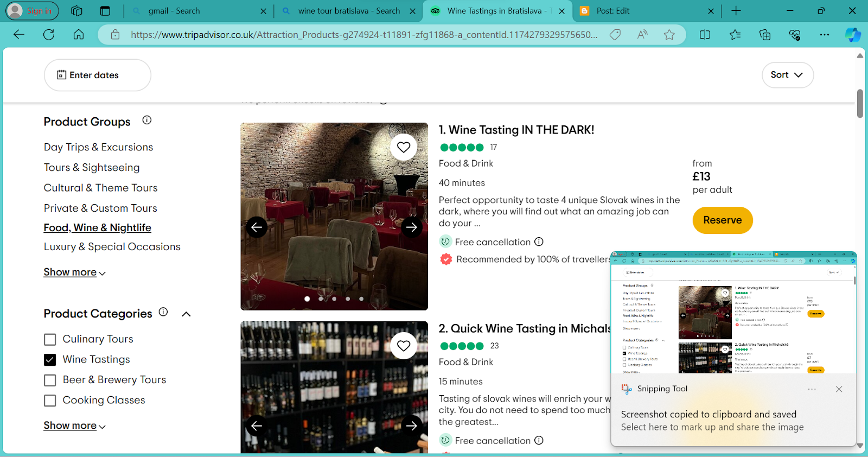
Task: Open browser essentials heart icon
Action: click(x=795, y=35)
